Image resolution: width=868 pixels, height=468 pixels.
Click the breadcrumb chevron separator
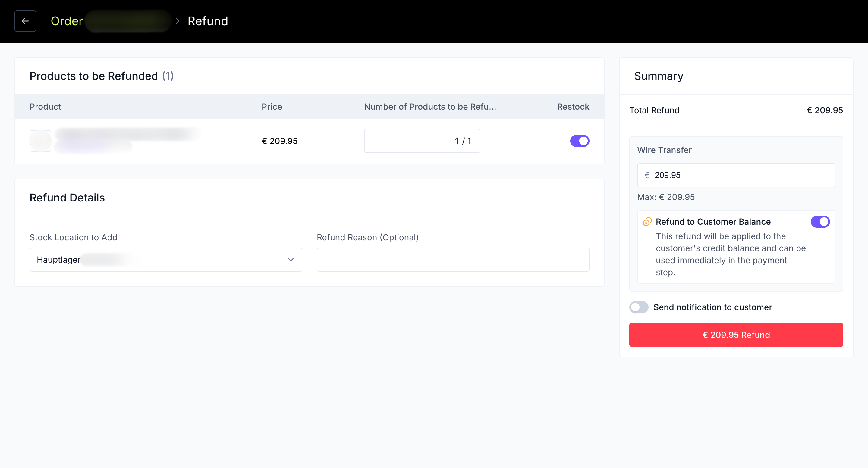[x=178, y=21]
